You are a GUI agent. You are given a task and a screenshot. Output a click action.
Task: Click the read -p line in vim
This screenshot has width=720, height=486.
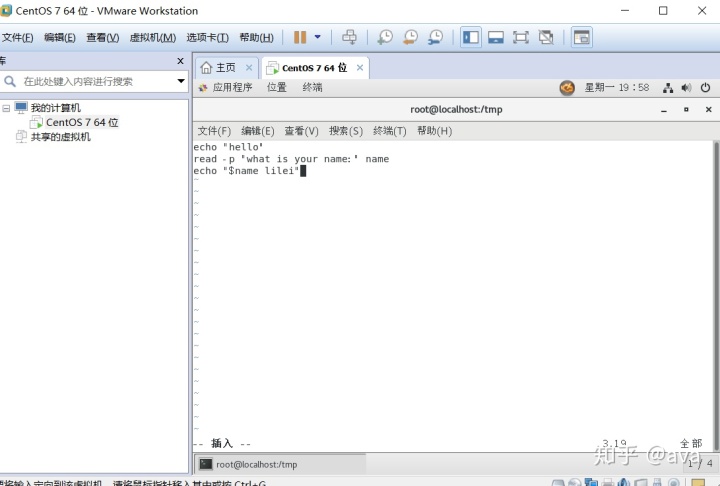(291, 159)
